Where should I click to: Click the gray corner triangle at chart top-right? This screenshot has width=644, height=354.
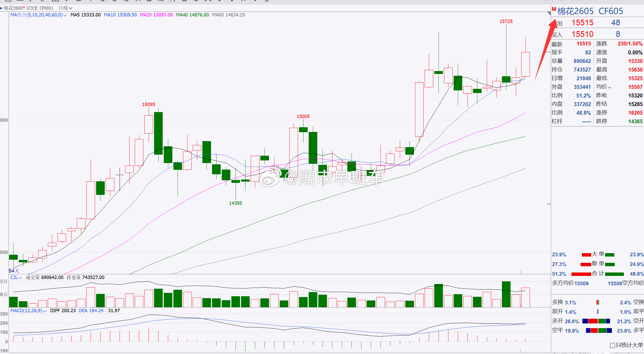549,13
